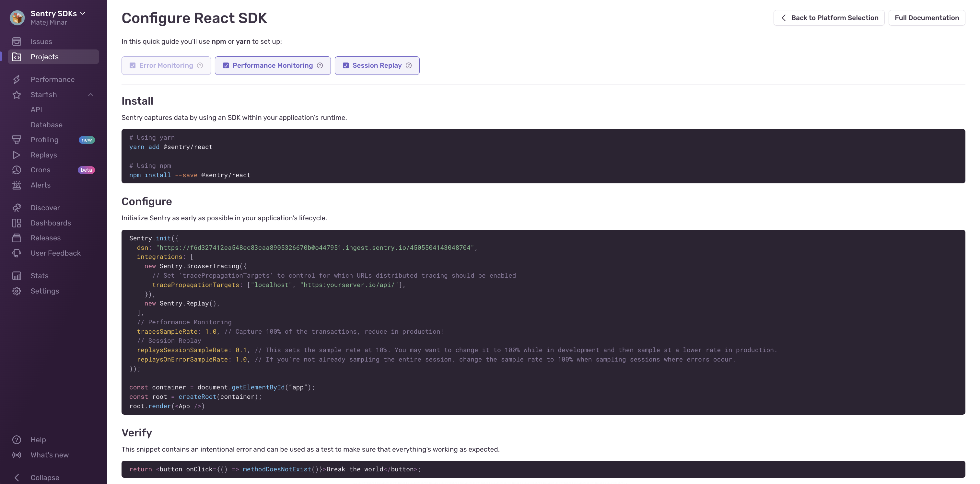
Task: Click the Profiling icon in the sidebar
Action: point(17,140)
